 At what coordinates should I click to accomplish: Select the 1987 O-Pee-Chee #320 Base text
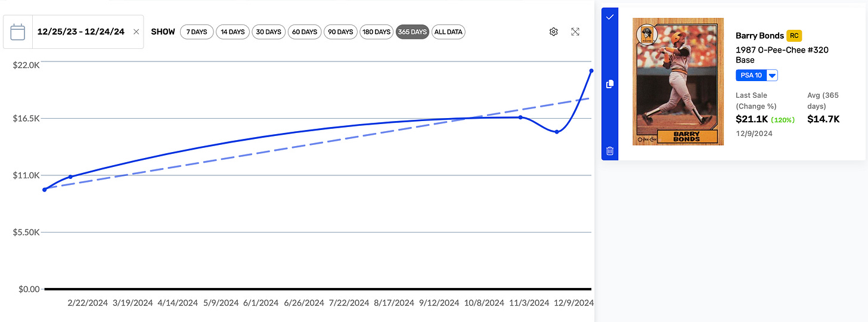(x=782, y=55)
